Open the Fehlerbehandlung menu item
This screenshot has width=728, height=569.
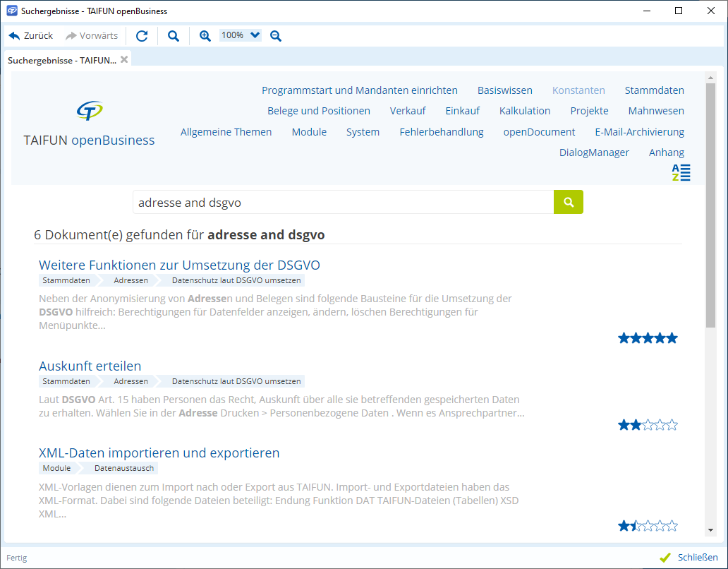coord(441,132)
